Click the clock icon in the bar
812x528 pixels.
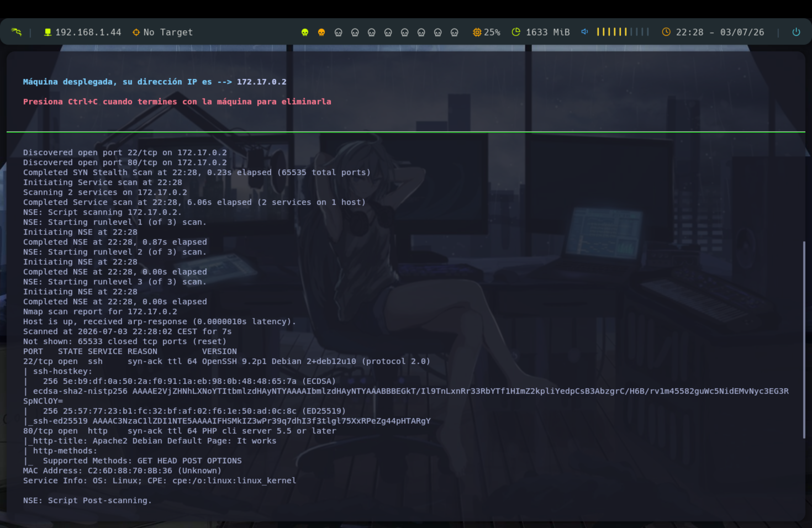[x=666, y=32]
